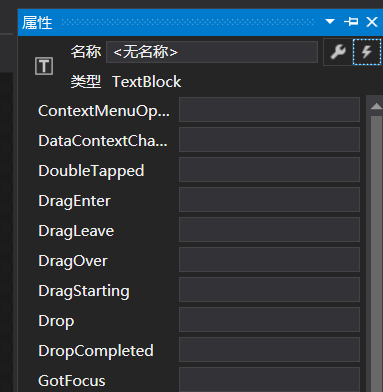Select the DoubleTapped event input box
The width and height of the screenshot is (383, 392).
269,170
